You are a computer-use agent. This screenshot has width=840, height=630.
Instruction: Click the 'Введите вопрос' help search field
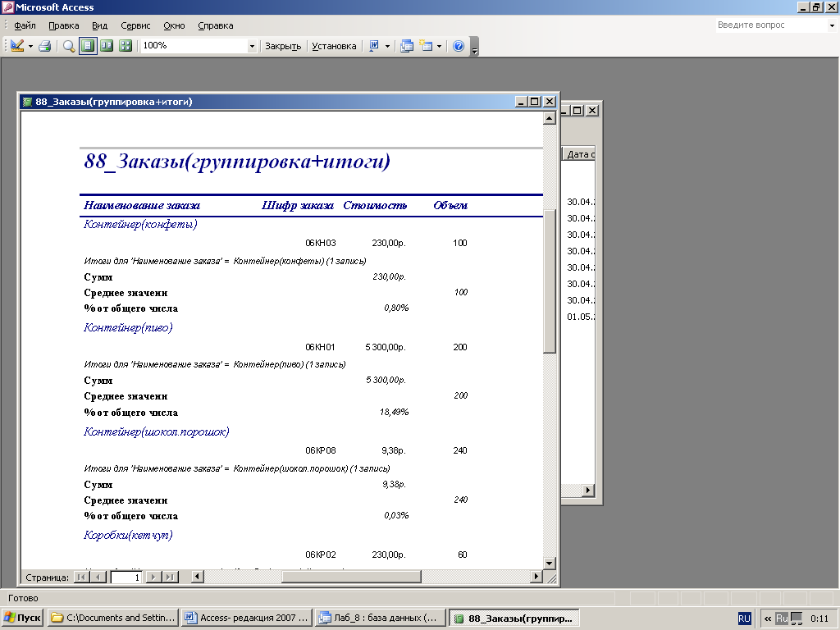tap(771, 25)
